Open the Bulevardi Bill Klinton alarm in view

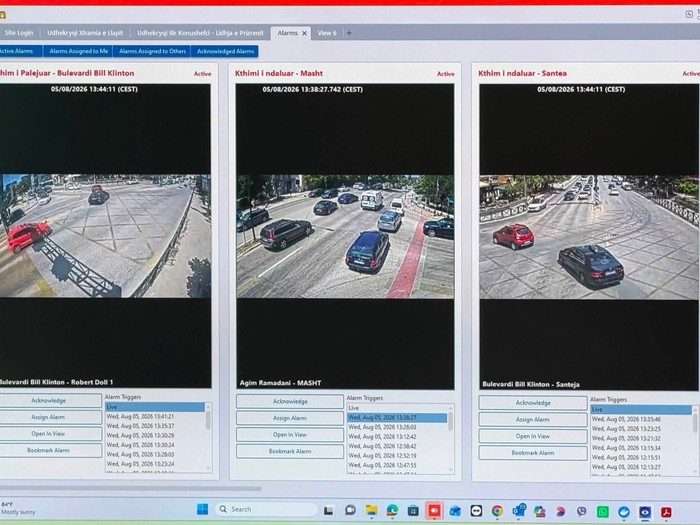[50, 433]
